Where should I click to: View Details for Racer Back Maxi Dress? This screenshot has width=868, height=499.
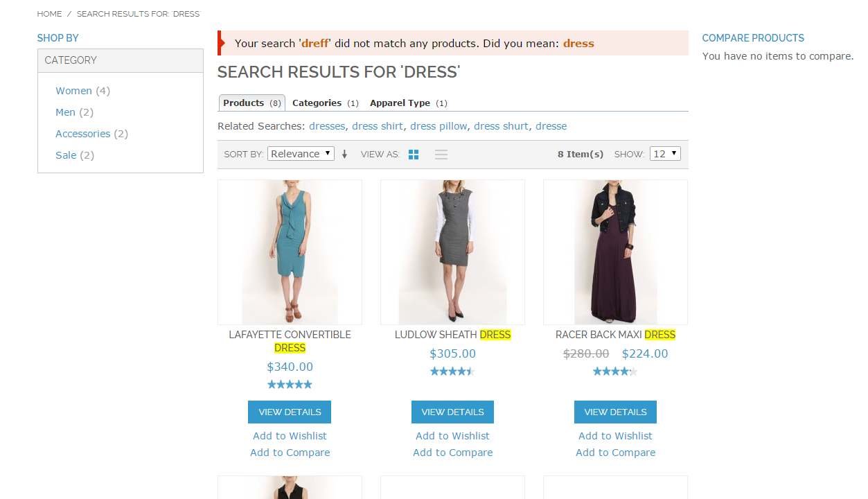tap(615, 412)
